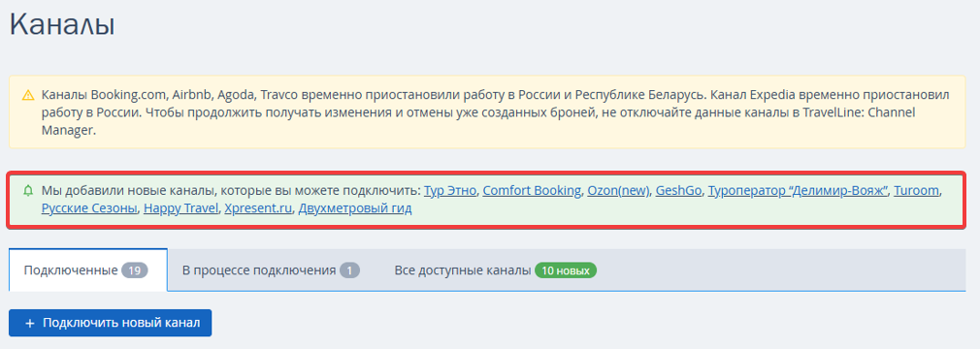Open the Двухметровый гид link
The image size is (980, 349).
click(x=355, y=207)
